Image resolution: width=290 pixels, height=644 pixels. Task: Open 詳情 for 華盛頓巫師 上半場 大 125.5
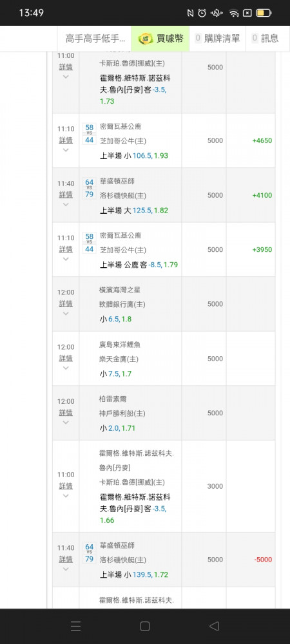click(x=66, y=194)
